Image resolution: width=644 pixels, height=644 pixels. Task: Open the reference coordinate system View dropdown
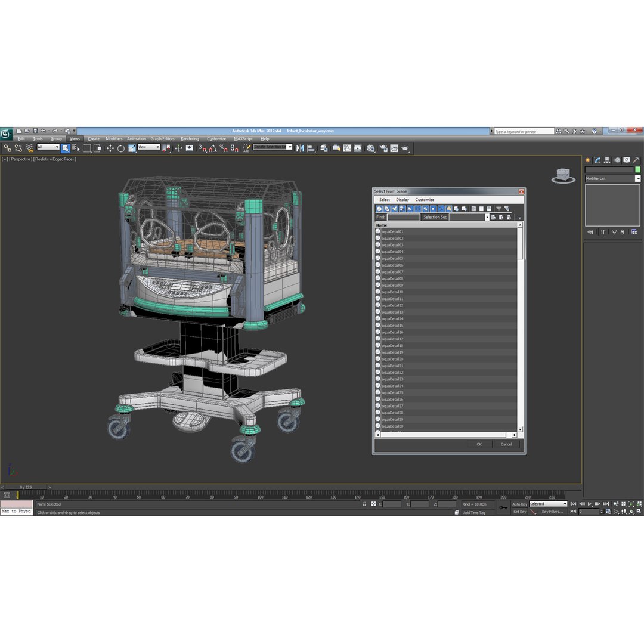click(148, 147)
